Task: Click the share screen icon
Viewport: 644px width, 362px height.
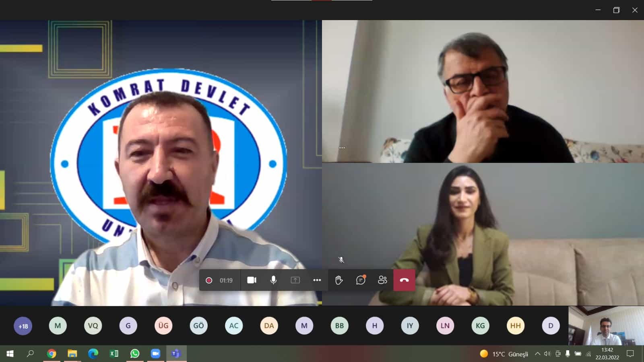Action: click(x=295, y=280)
